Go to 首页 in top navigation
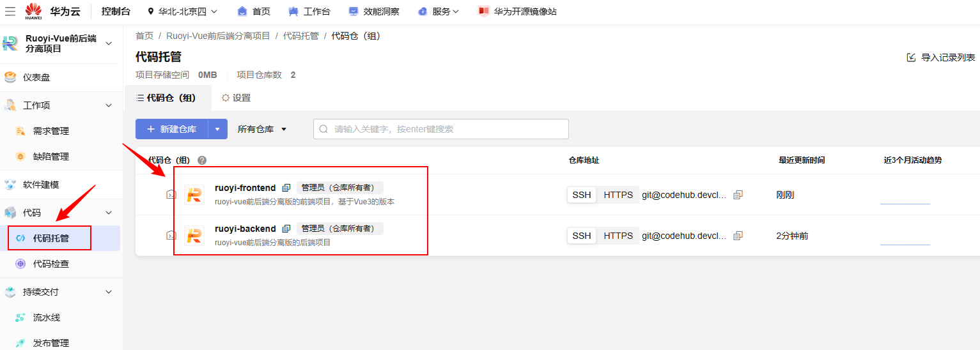 pyautogui.click(x=253, y=11)
